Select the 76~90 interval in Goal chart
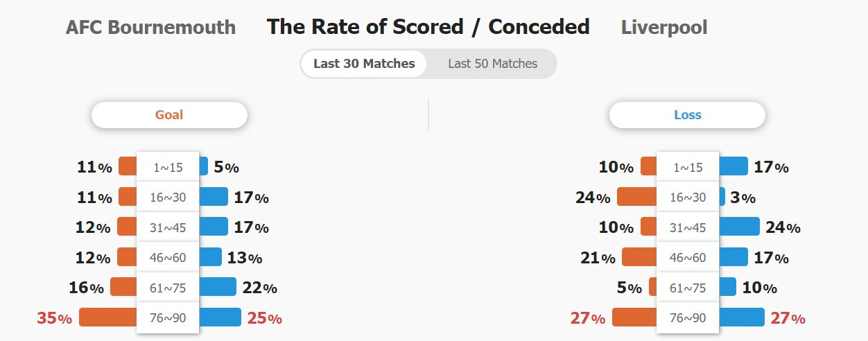This screenshot has height=341, width=868. 168,318
